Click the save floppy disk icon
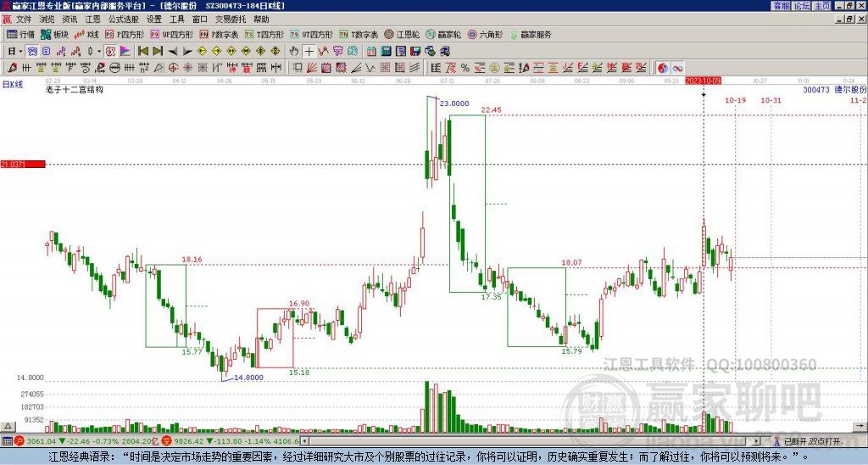Screen dimensions: 868x465 point(415,52)
